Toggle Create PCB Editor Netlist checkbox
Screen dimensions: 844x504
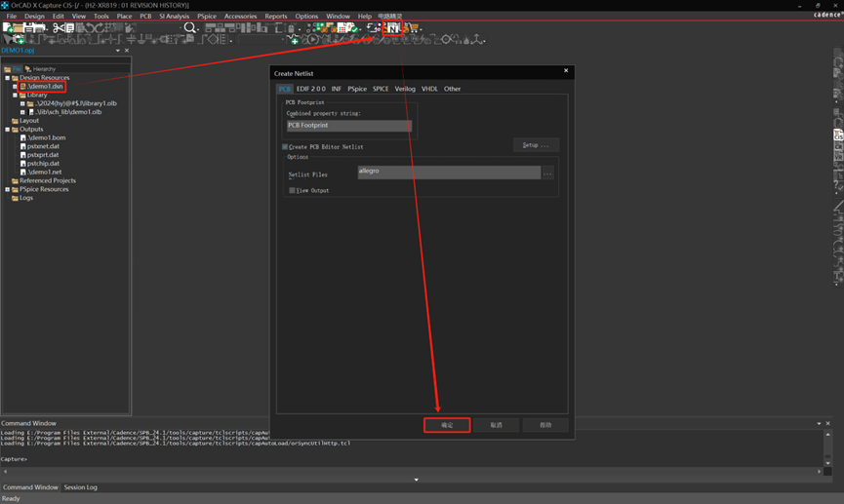click(x=285, y=146)
